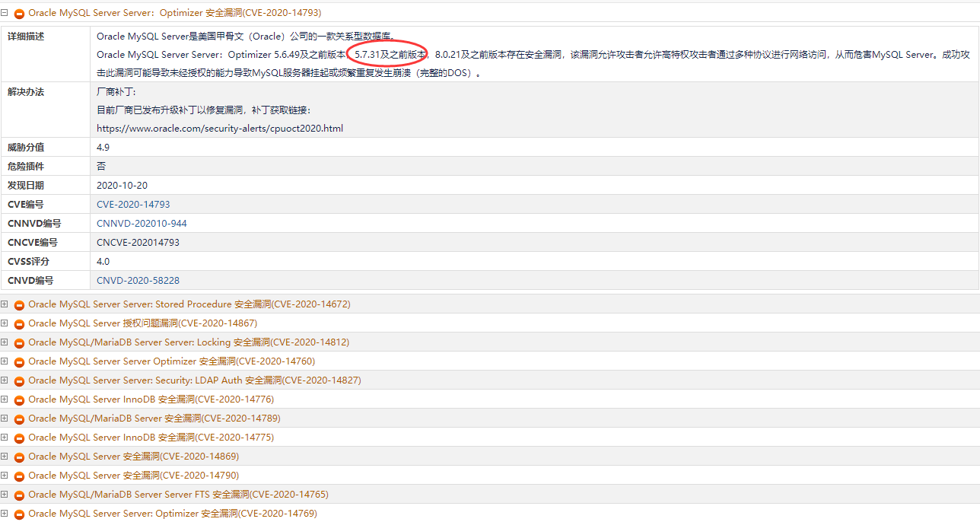
Task: Click the Stored Procedure 安全漏洞 title
Action: pos(189,304)
